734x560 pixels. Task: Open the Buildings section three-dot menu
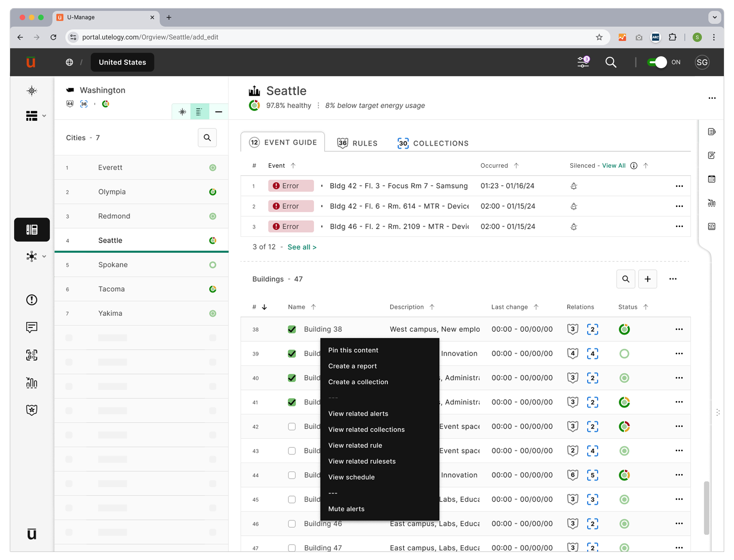pyautogui.click(x=673, y=279)
